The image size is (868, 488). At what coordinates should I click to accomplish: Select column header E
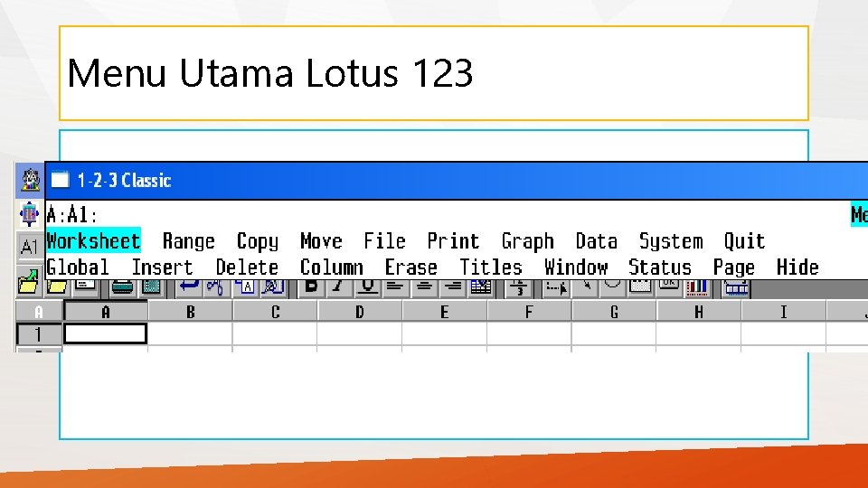[445, 312]
